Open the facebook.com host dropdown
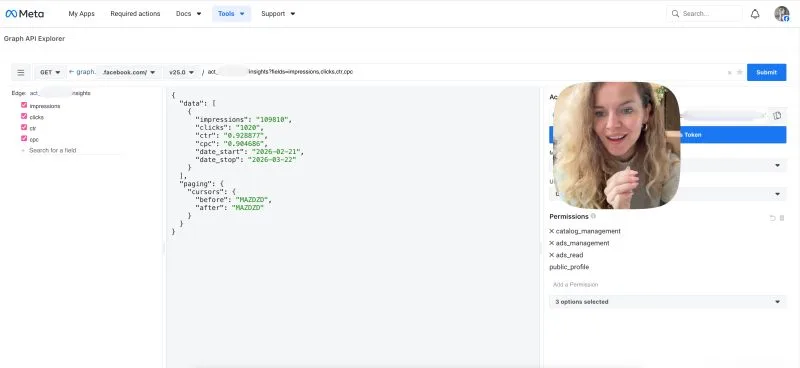The height and width of the screenshot is (368, 800). [x=129, y=72]
